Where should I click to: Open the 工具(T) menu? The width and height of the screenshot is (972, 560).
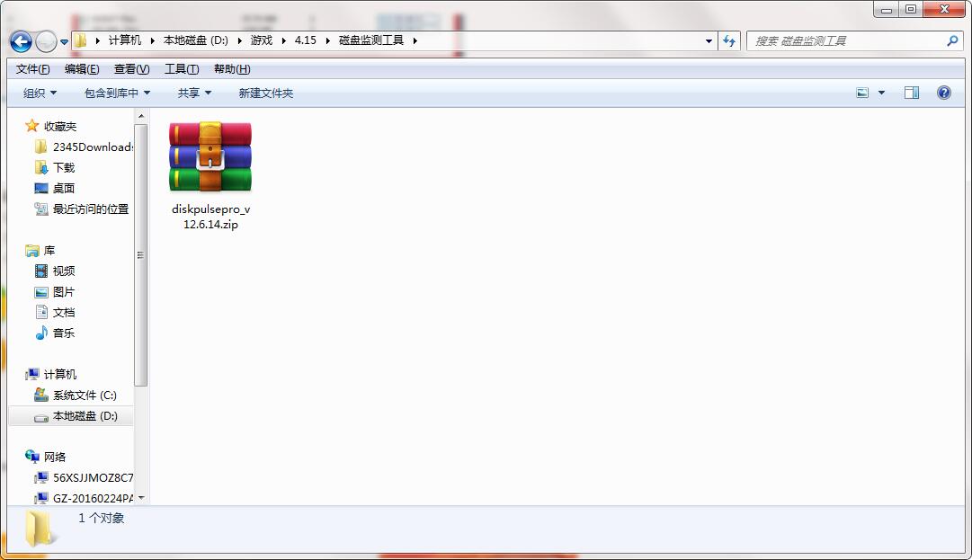182,68
